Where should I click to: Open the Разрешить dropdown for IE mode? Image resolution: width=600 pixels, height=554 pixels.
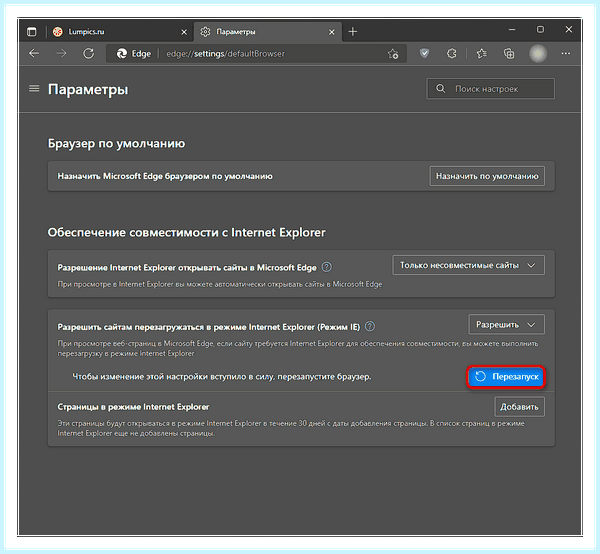pos(506,325)
